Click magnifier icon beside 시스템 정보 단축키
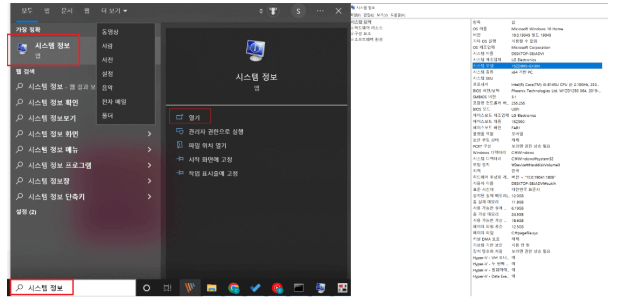This screenshot has height=305, width=644. pos(19,197)
